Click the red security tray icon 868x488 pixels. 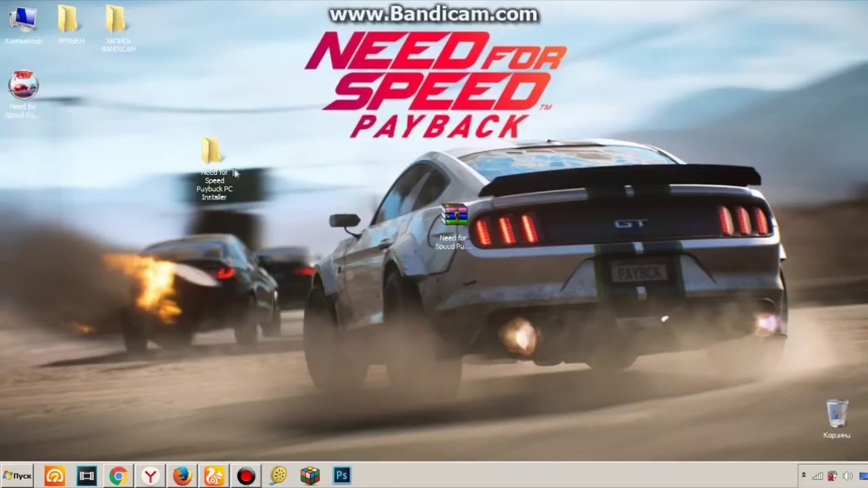(x=831, y=476)
